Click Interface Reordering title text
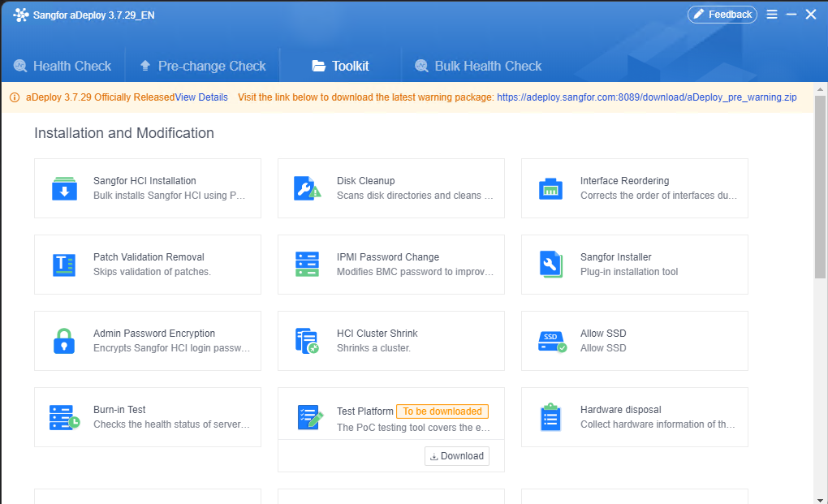Viewport: 828px width, 504px height. (x=625, y=180)
